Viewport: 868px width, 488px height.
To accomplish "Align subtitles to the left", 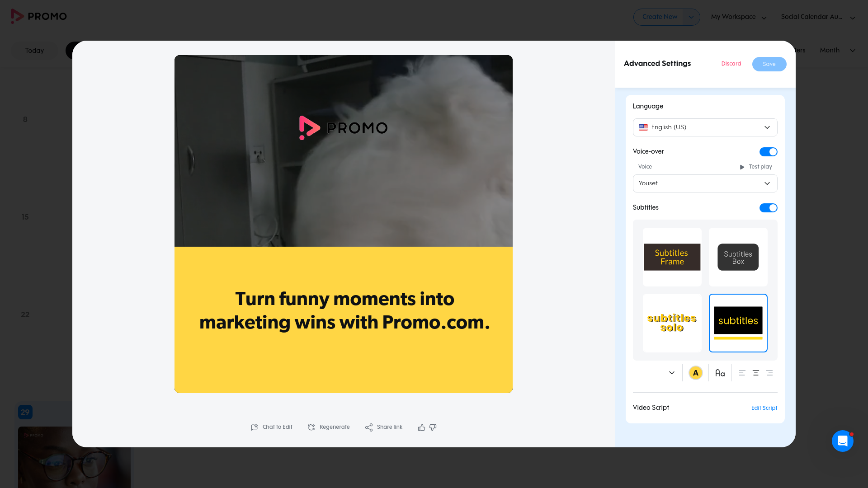I will pyautogui.click(x=742, y=373).
